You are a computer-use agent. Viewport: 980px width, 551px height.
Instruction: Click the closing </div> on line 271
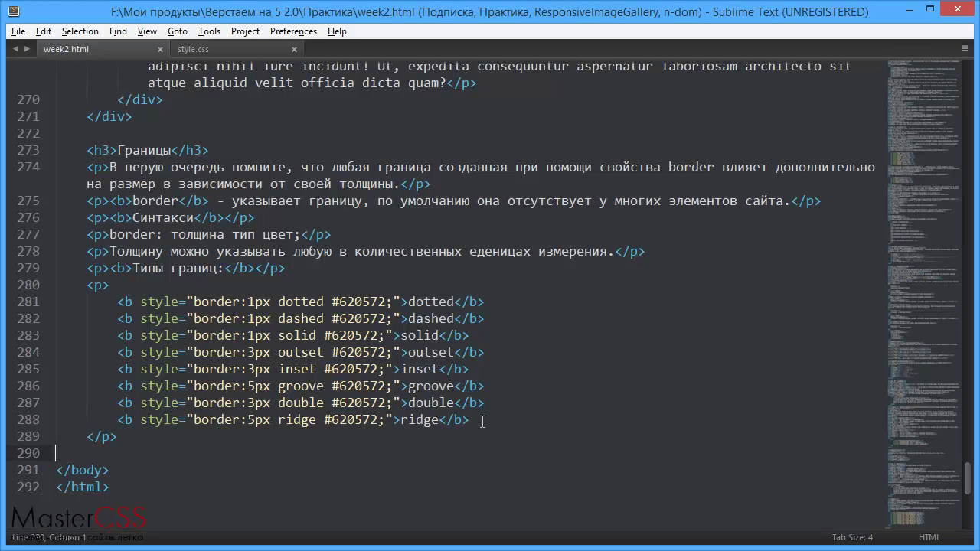[x=109, y=116]
